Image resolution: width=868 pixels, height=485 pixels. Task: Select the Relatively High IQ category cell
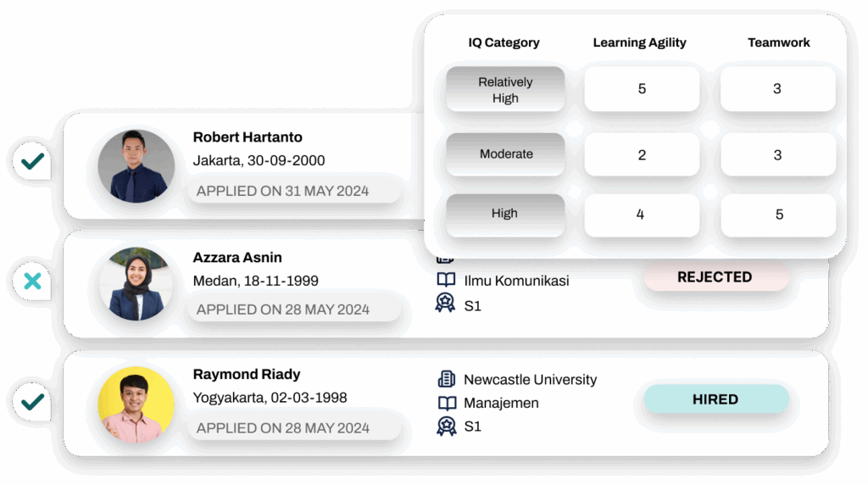(x=505, y=90)
